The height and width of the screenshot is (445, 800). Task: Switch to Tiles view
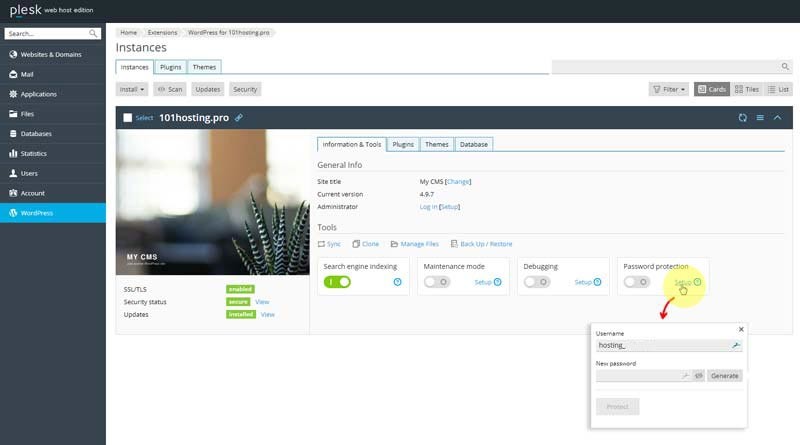click(747, 89)
